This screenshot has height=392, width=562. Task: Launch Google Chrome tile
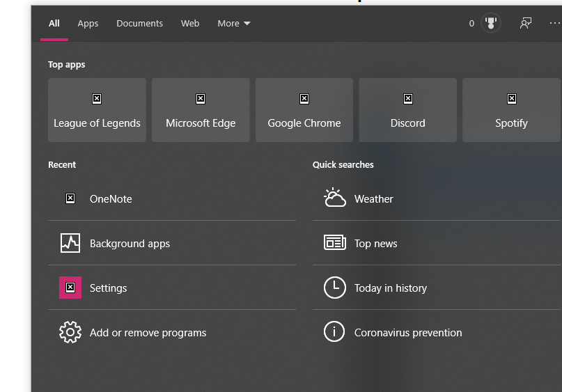[x=304, y=110]
